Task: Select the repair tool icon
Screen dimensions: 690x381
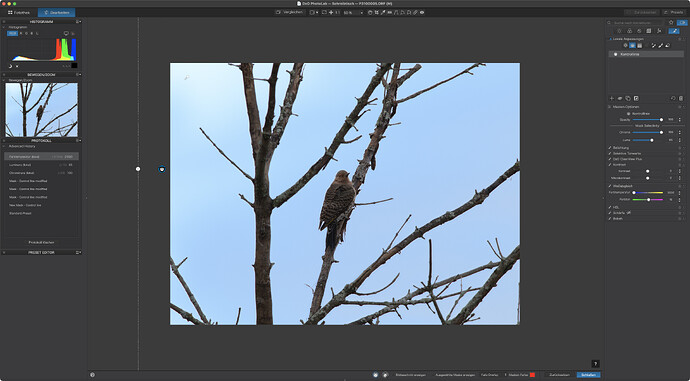Action: click(x=415, y=12)
